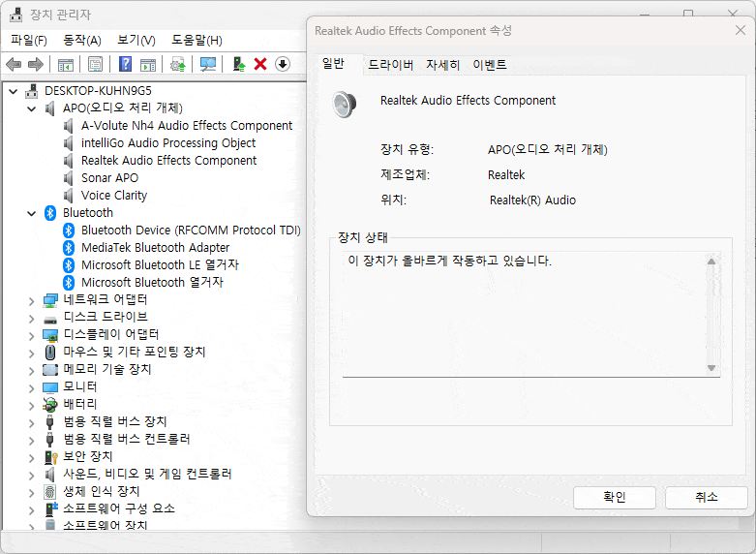Expand the 네트워크 어댑터 category
Image resolution: width=756 pixels, height=554 pixels.
coord(31,301)
